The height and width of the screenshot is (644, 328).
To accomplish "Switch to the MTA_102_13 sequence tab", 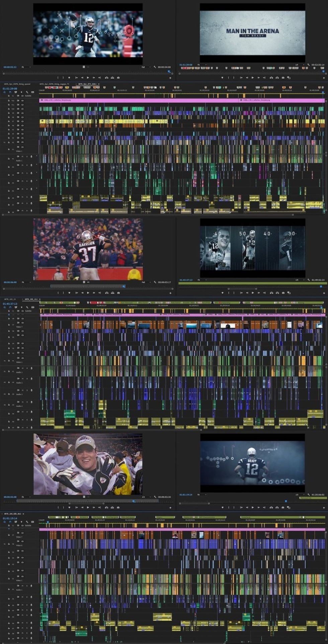I will [x=10, y=299].
